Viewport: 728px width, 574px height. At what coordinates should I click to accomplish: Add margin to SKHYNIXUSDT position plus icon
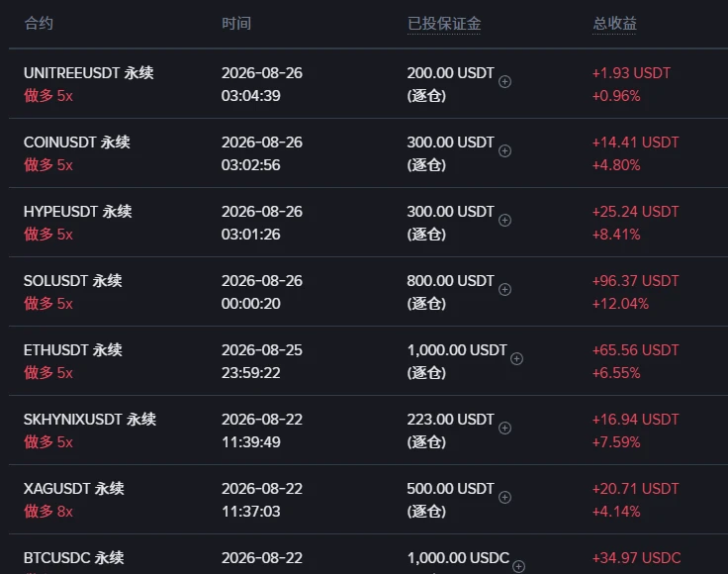point(504,428)
